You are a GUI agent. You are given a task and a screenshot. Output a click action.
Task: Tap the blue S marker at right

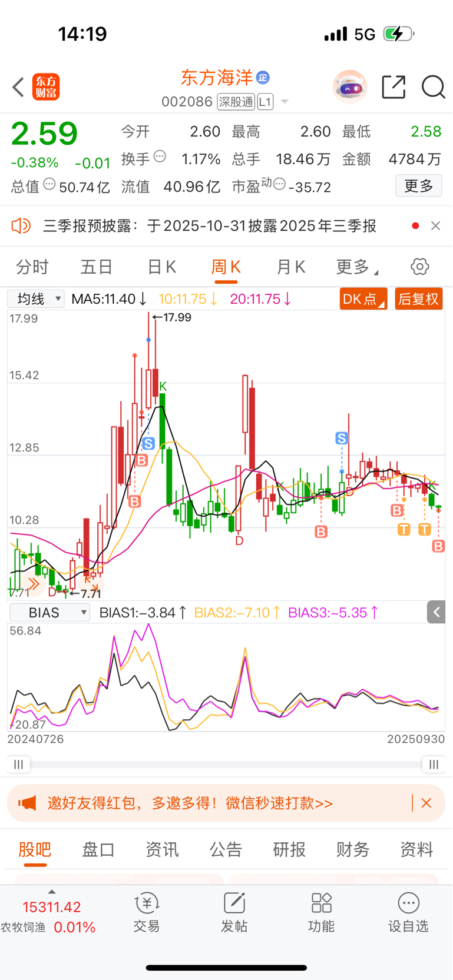click(x=342, y=438)
